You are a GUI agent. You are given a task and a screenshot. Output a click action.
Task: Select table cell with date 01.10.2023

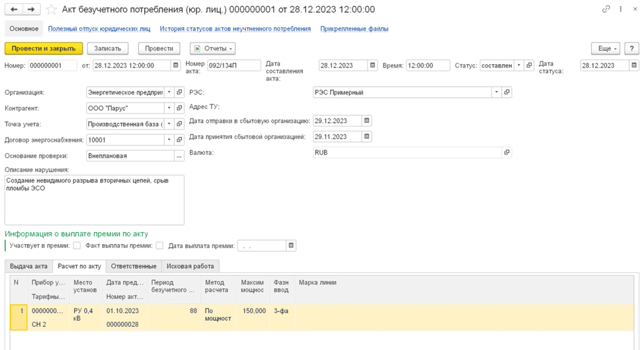tap(124, 311)
